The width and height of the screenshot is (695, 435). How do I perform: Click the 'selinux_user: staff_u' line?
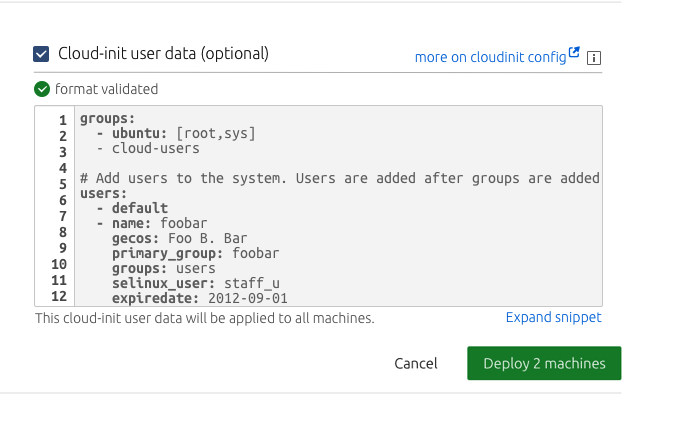click(x=195, y=283)
